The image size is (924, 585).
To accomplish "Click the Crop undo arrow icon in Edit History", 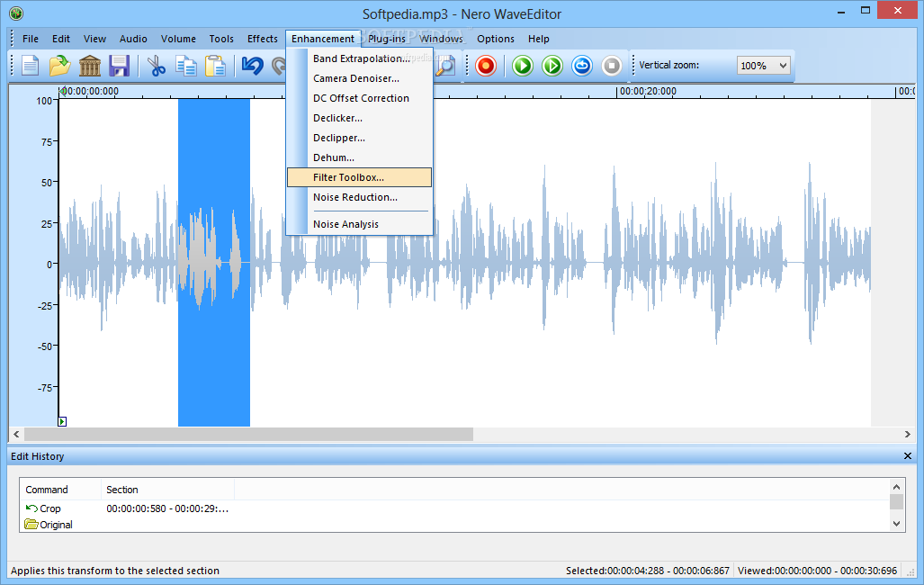I will point(31,508).
